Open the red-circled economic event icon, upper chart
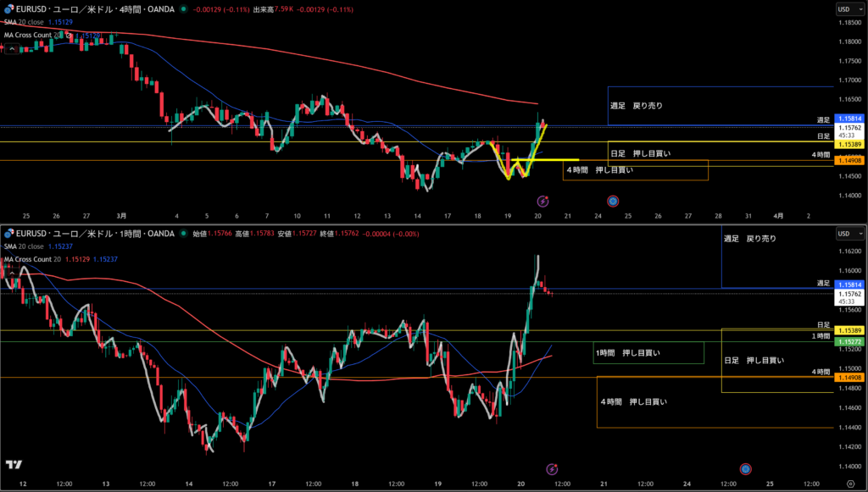Image resolution: width=868 pixels, height=492 pixels. [x=613, y=202]
